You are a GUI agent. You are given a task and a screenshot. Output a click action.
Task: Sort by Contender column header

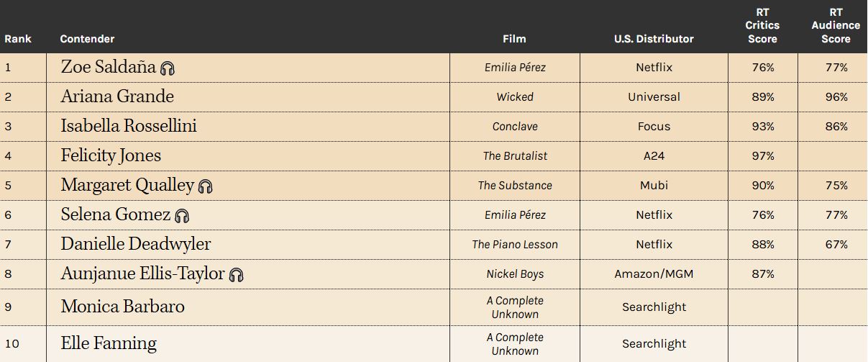click(x=87, y=39)
